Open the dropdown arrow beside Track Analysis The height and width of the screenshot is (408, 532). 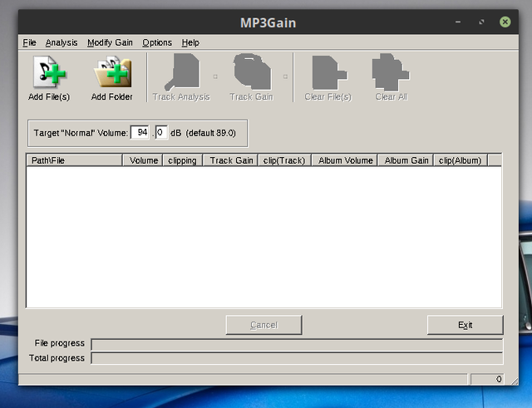215,76
